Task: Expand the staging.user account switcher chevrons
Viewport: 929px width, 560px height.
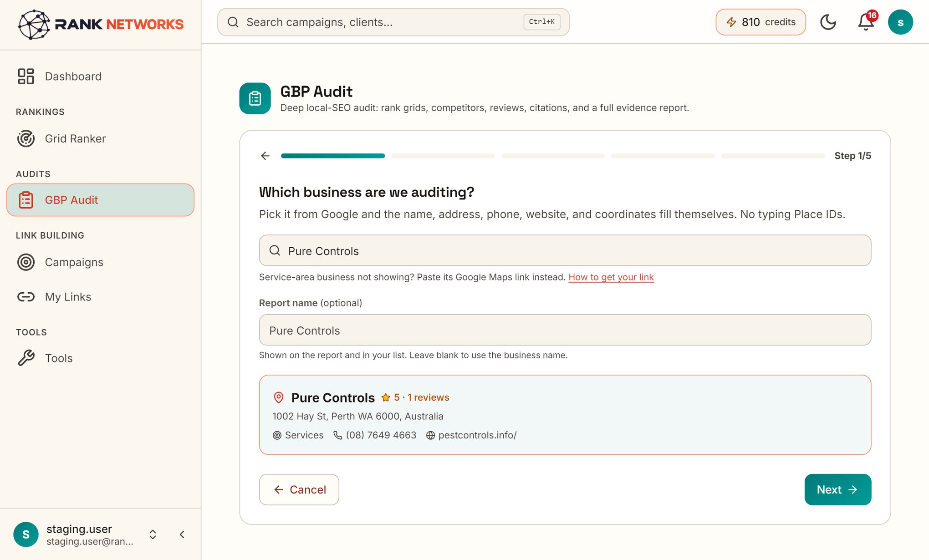Action: coord(153,535)
